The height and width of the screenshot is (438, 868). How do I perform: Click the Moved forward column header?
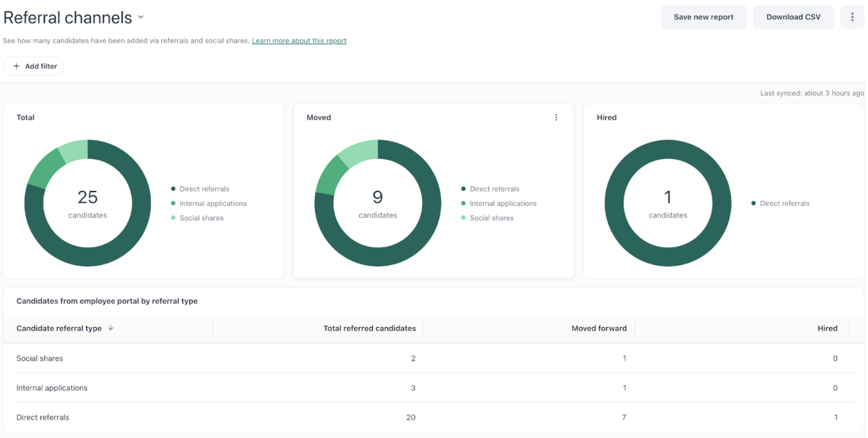[599, 328]
